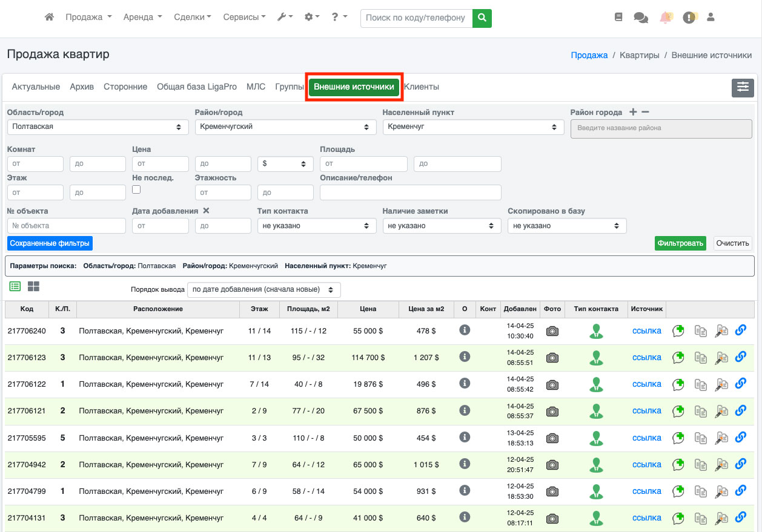Image resolution: width=762 pixels, height=532 pixels.
Task: Click the home icon in navbar
Action: [x=50, y=18]
